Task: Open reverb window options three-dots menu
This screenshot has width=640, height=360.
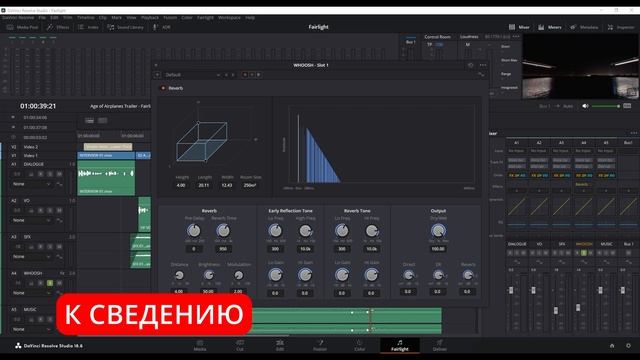Action: point(483,65)
